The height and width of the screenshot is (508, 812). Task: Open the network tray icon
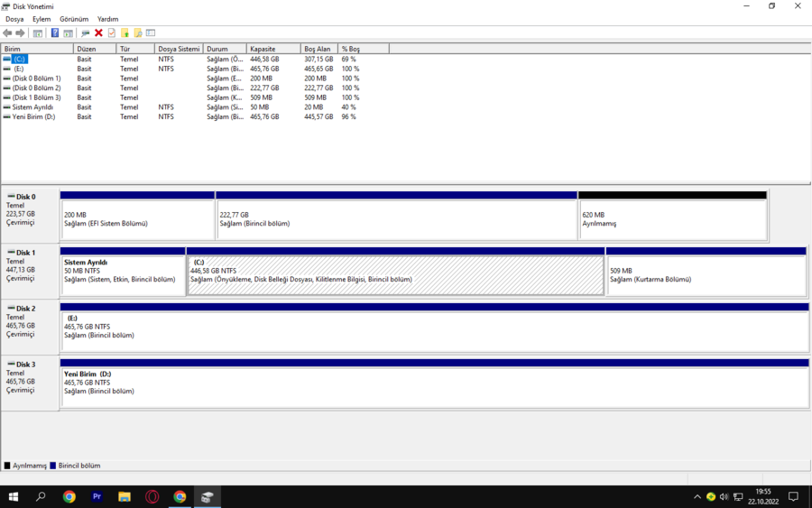[738, 497]
